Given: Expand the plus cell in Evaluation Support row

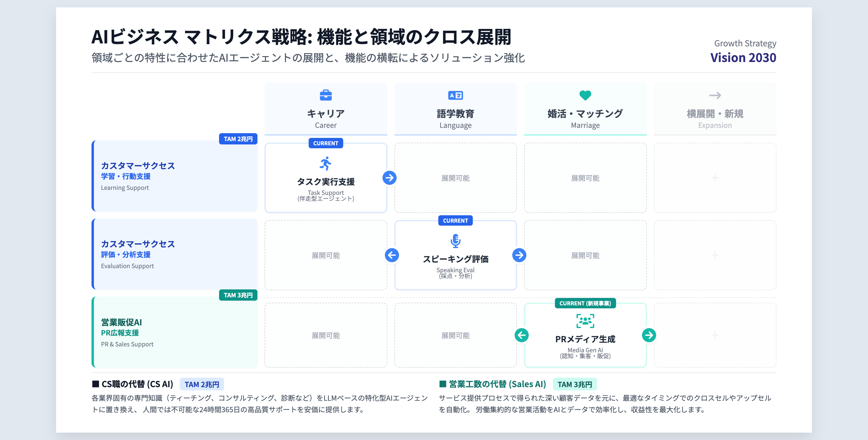Looking at the screenshot, I should pos(714,255).
